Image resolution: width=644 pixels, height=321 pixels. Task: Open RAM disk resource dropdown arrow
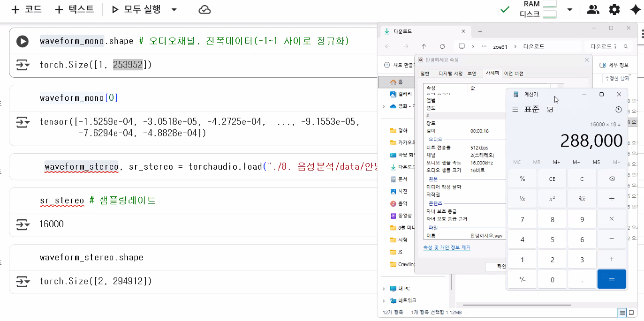pyautogui.click(x=570, y=10)
